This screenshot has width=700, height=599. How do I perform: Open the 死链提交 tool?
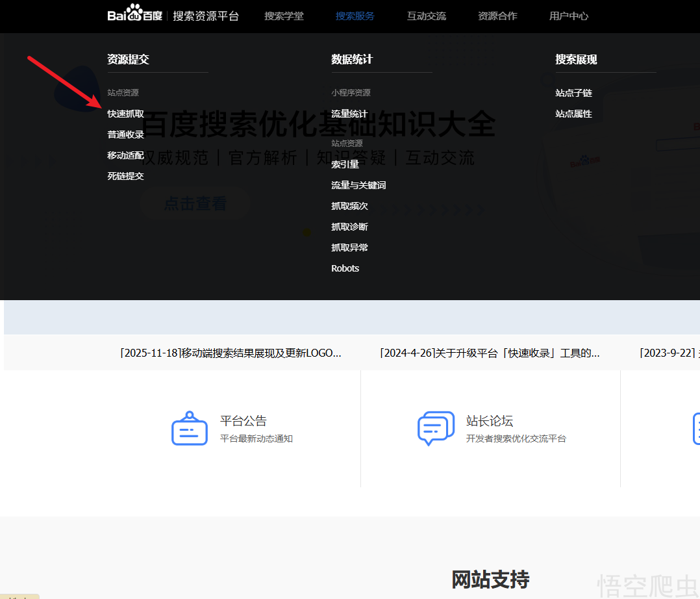[125, 175]
